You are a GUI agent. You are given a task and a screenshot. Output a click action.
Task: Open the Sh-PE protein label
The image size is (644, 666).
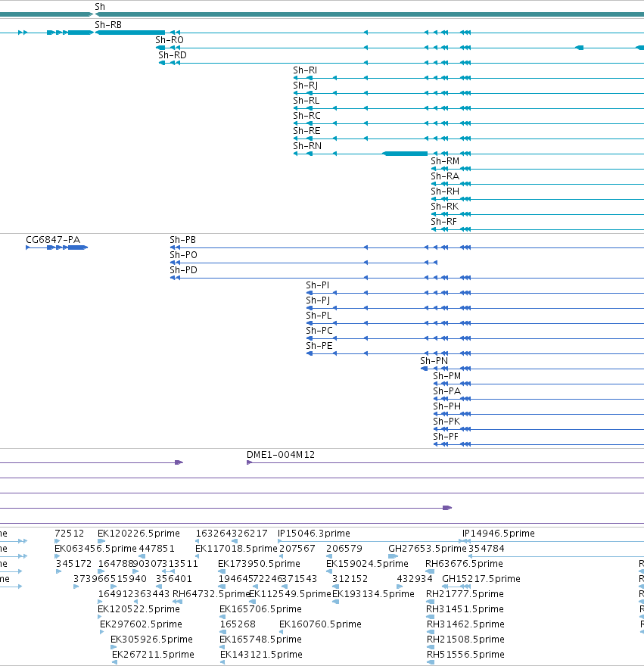tap(319, 346)
